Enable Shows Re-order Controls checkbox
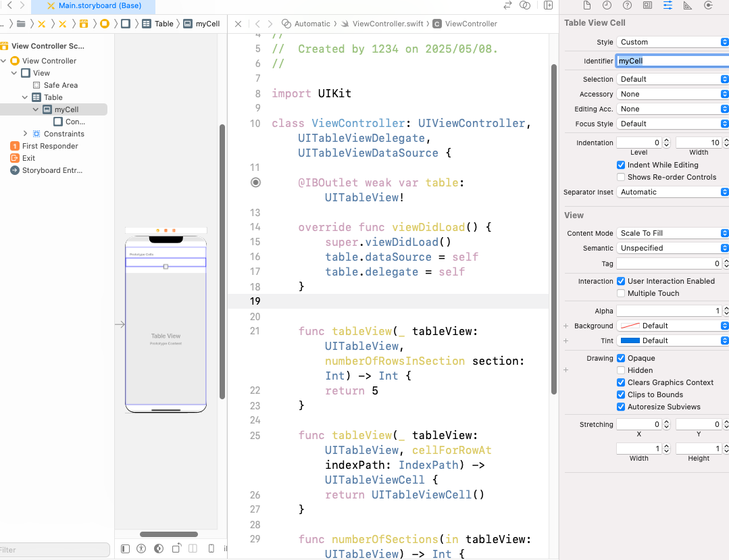729x560 pixels. 621,177
